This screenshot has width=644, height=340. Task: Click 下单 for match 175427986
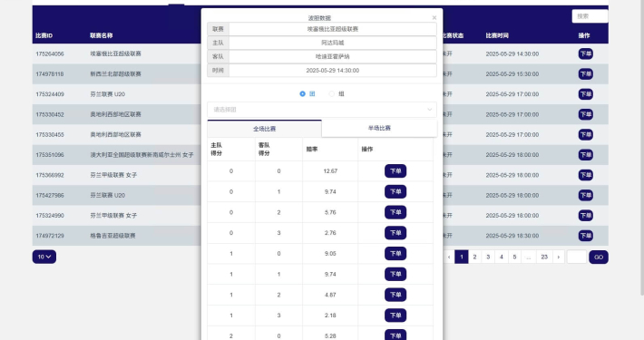[x=585, y=195]
